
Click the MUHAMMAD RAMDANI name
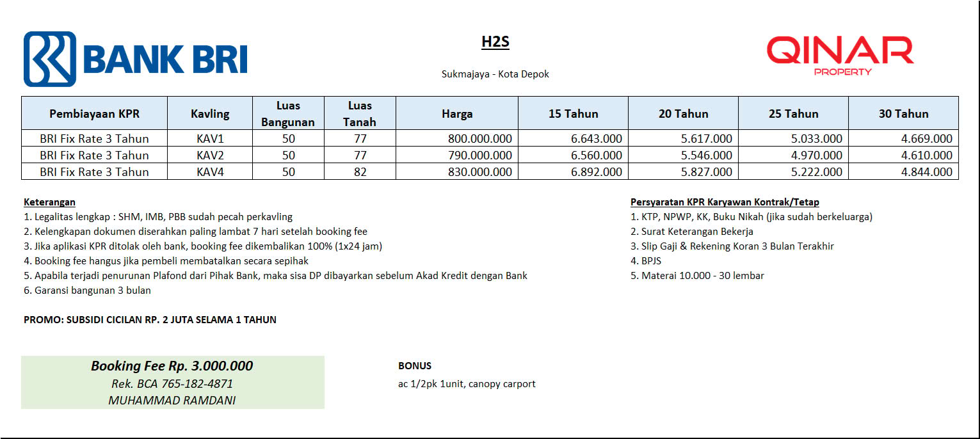(172, 401)
